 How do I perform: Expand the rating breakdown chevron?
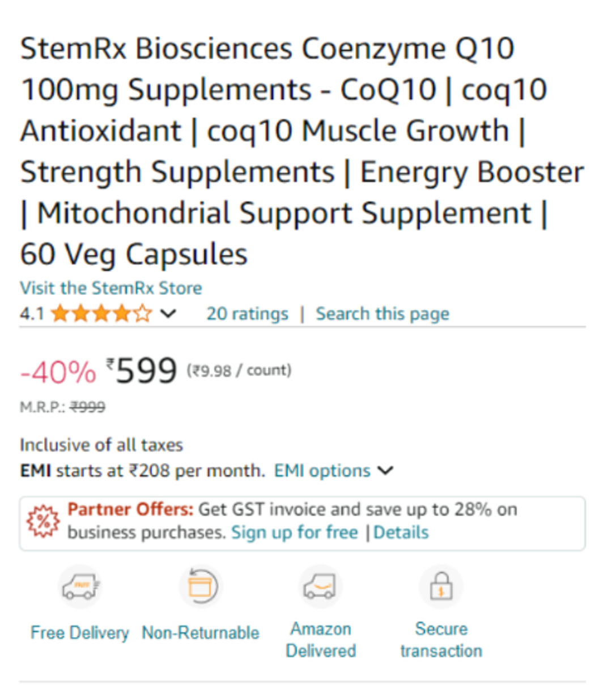pyautogui.click(x=168, y=313)
